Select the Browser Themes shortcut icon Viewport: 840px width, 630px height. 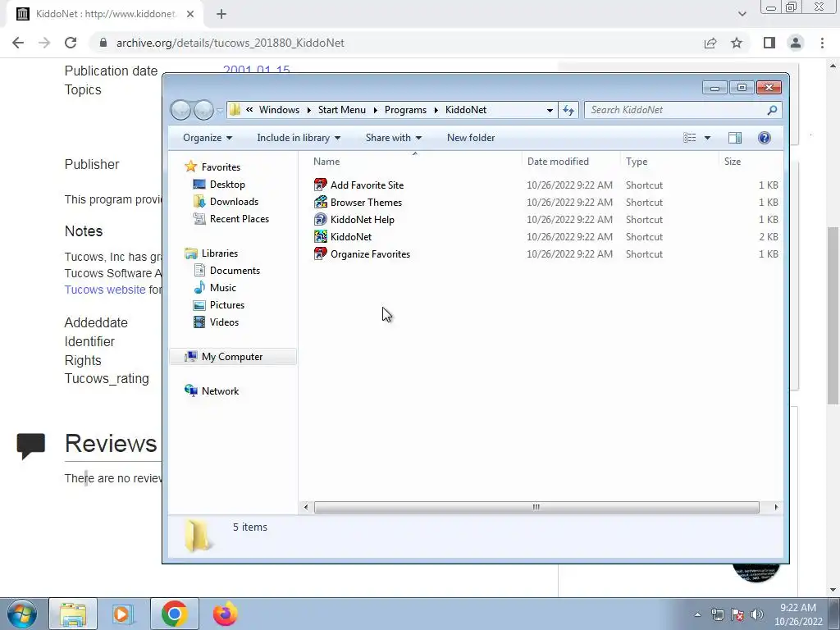coord(321,202)
